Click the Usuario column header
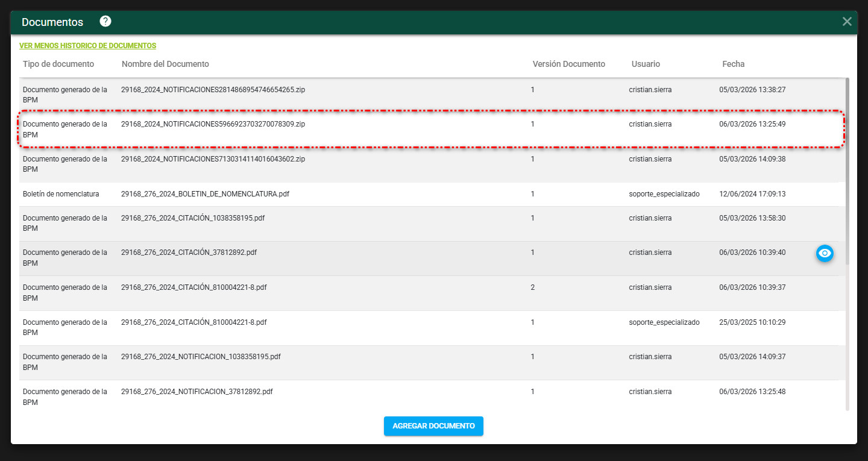This screenshot has width=868, height=461. [646, 64]
